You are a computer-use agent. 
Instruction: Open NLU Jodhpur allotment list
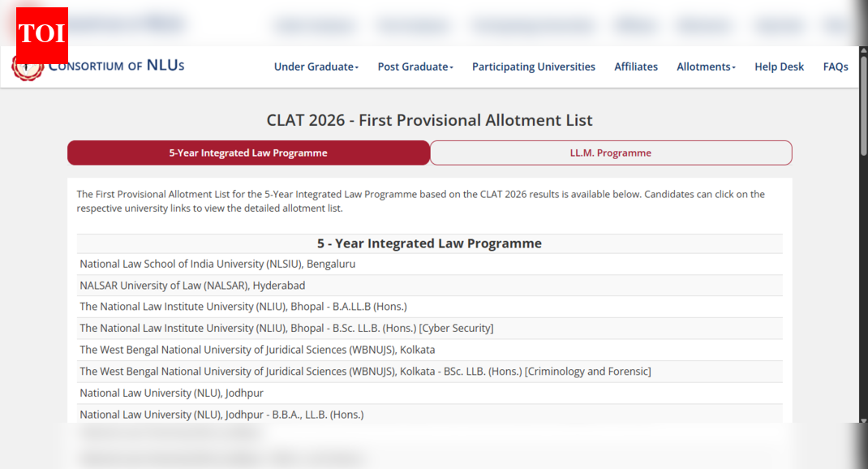[x=170, y=393]
